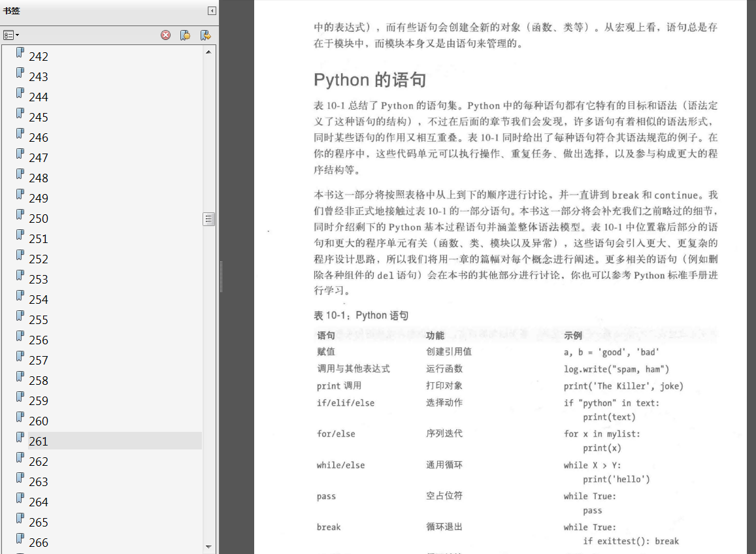Click the bookmarks scrollbar thumb

tap(208, 219)
